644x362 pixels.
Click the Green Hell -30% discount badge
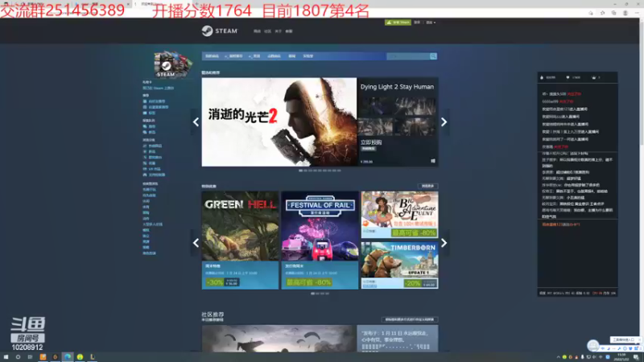[x=215, y=282]
